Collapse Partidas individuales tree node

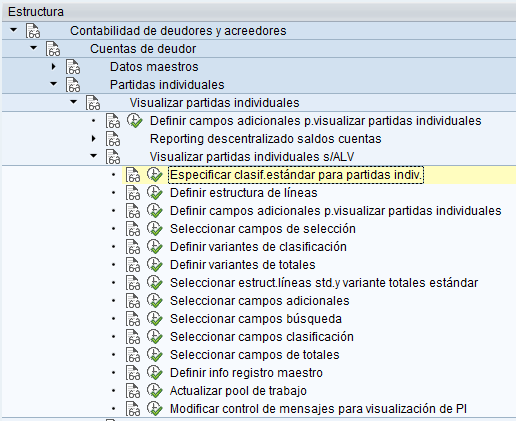(53, 84)
